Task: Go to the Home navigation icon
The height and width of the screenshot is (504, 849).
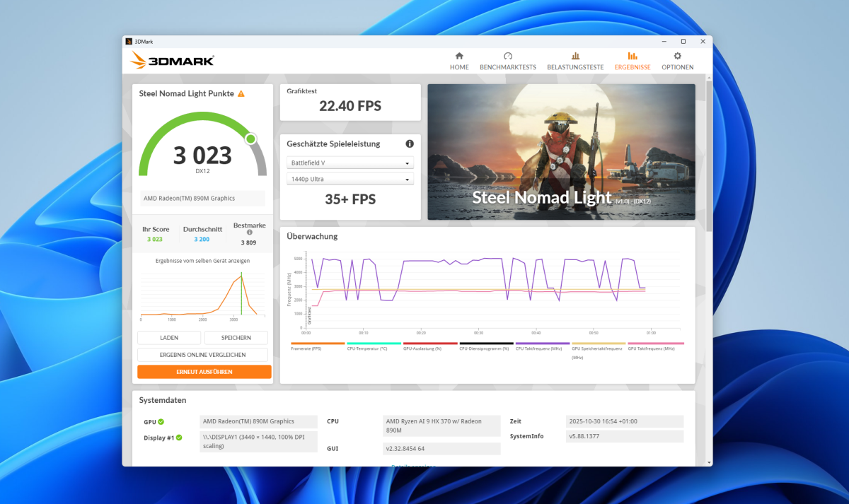Action: click(x=459, y=56)
